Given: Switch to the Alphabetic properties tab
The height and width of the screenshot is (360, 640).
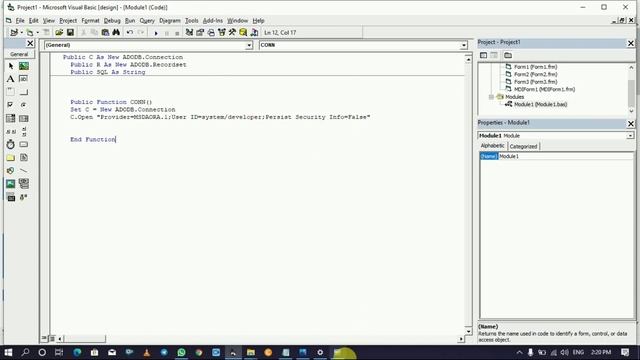Looking at the screenshot, I should (x=492, y=146).
